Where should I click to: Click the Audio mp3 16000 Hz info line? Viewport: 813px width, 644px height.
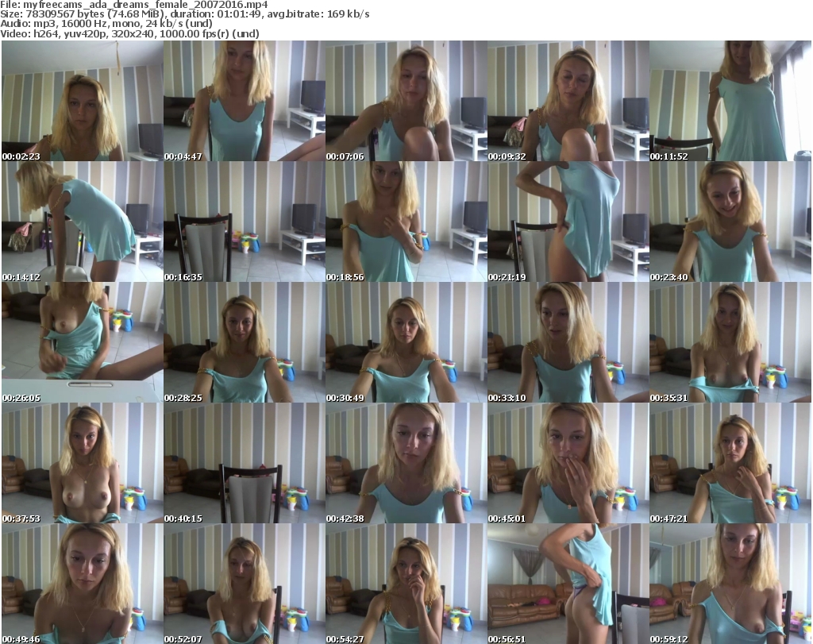[106, 24]
